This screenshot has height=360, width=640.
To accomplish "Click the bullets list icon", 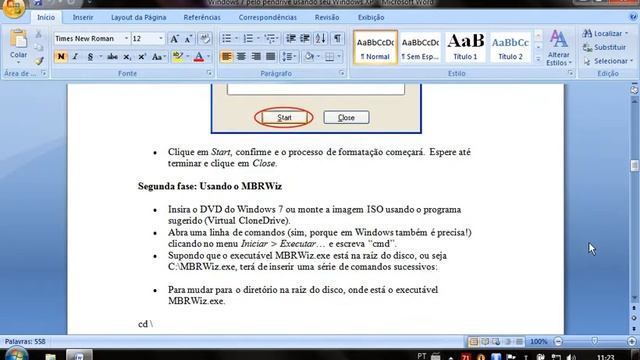I will point(227,39).
